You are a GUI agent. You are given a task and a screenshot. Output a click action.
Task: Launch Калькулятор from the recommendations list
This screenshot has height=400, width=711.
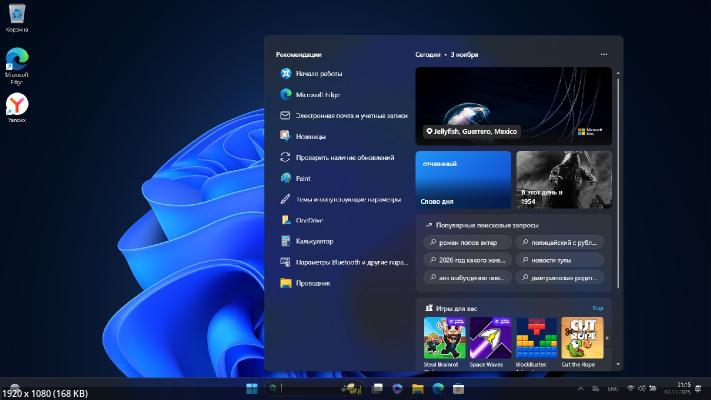(315, 241)
